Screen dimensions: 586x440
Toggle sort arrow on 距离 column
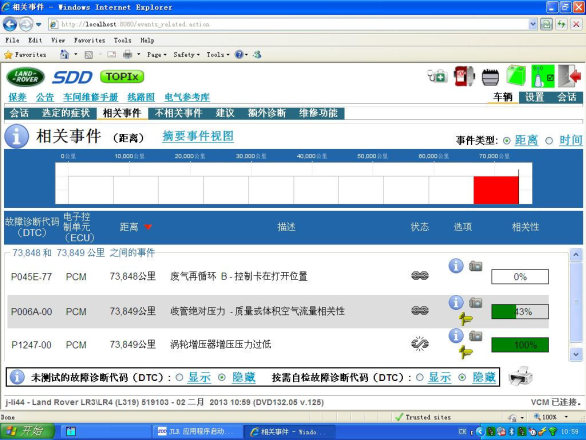pos(148,227)
